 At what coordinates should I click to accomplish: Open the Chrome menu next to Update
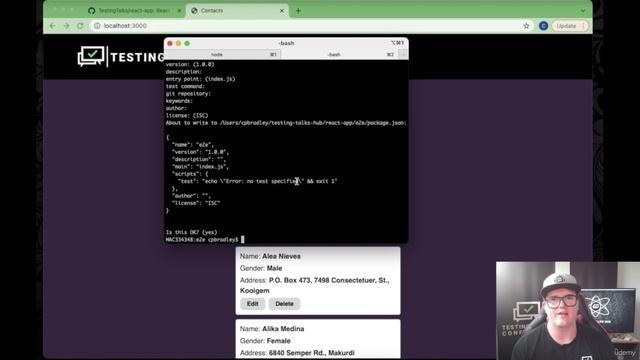584,26
